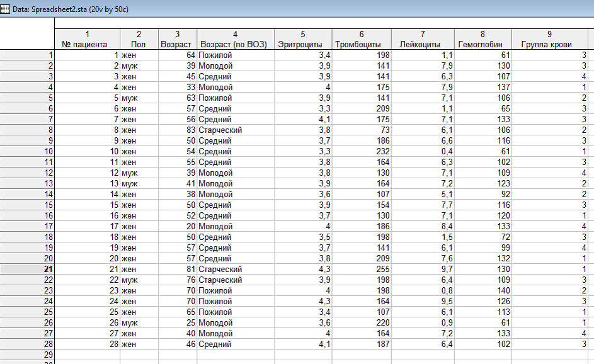Click Возраст cell 20 in row 17
The height and width of the screenshot is (364, 594).
click(x=177, y=226)
